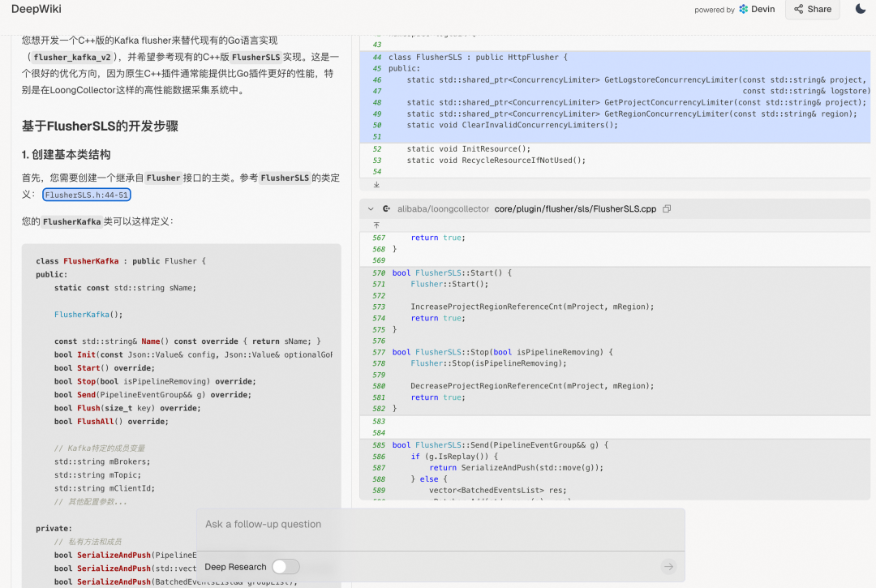Click line number 570 in the code
Screen dimensions: 876x588
pos(379,273)
